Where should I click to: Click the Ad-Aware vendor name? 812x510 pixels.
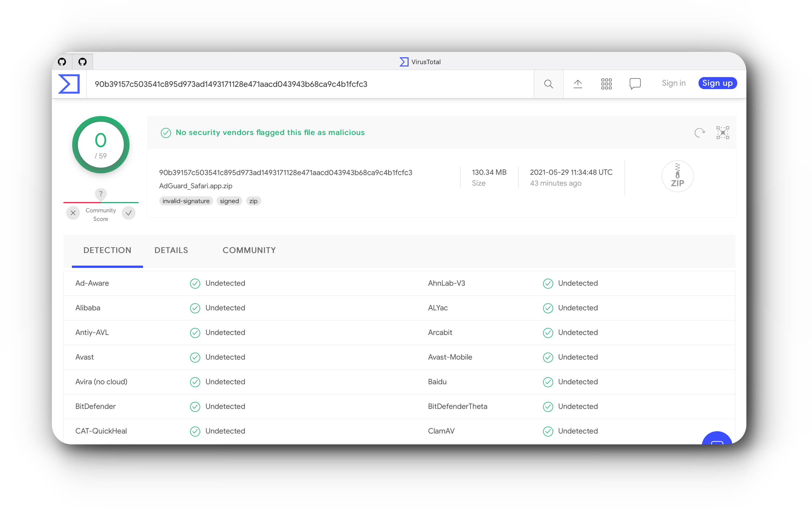[x=92, y=283]
